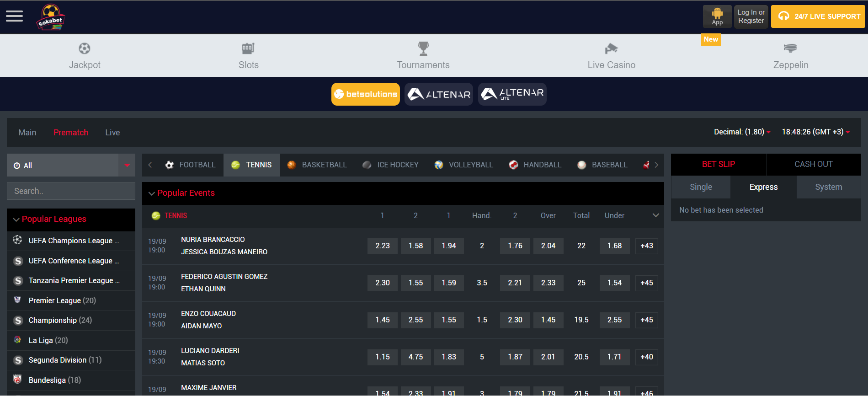Collapse the Popular Events section
868x396 pixels.
tap(403, 193)
